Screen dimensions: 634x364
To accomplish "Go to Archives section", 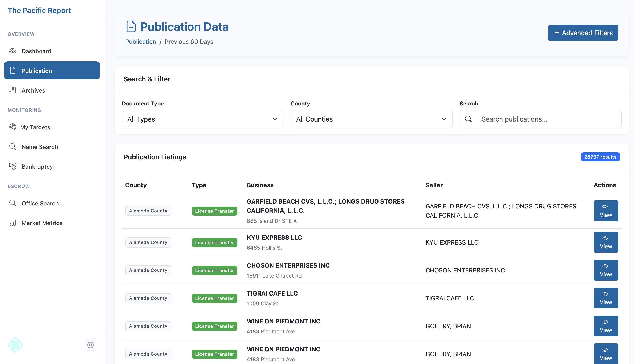I will coord(52,90).
